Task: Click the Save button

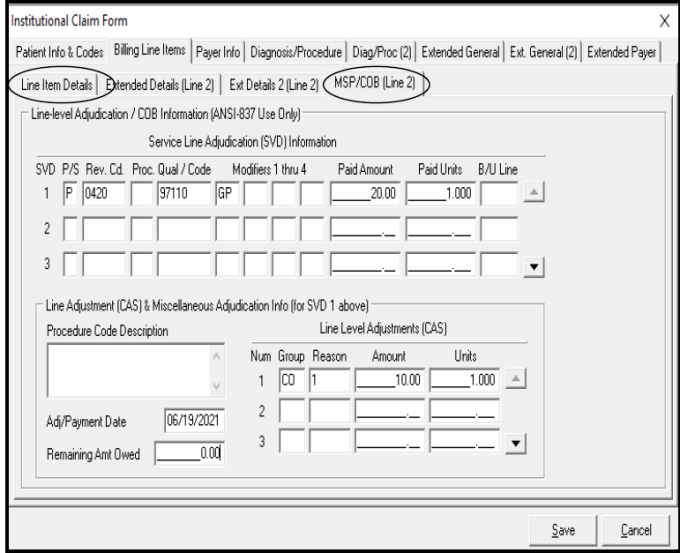Action: (563, 530)
